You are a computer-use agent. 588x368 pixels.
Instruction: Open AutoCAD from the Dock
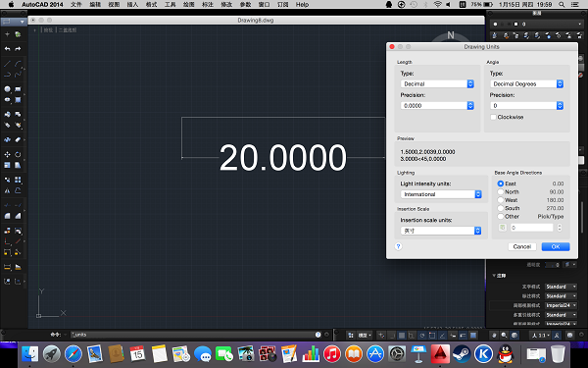pyautogui.click(x=440, y=353)
